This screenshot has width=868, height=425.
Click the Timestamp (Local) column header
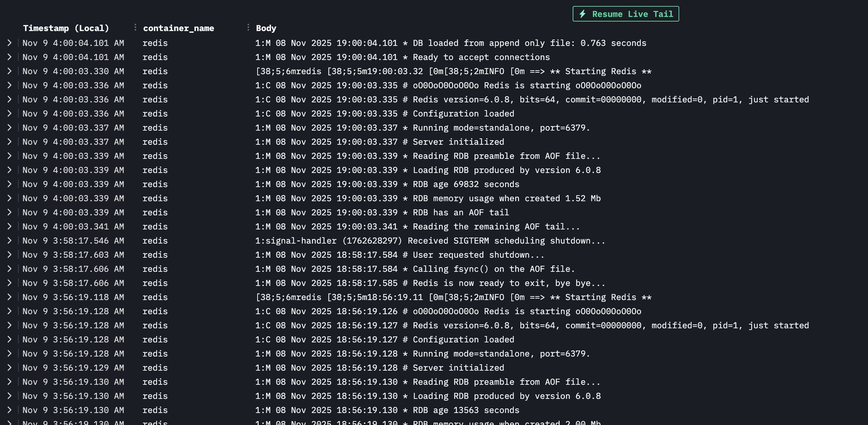tap(66, 28)
